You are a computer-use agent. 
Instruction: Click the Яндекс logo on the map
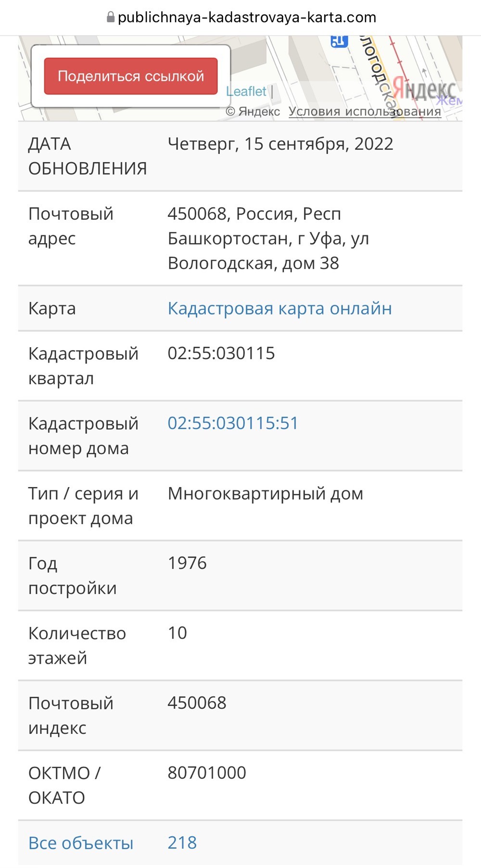[424, 88]
